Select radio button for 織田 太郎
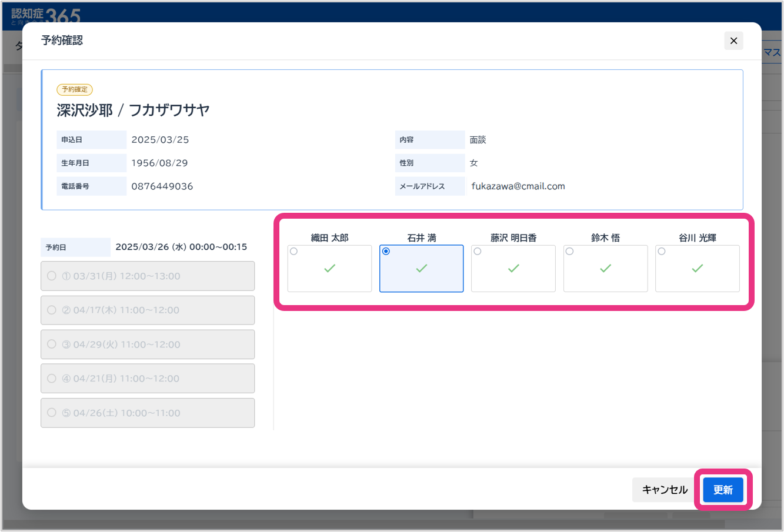784x532 pixels. click(294, 252)
